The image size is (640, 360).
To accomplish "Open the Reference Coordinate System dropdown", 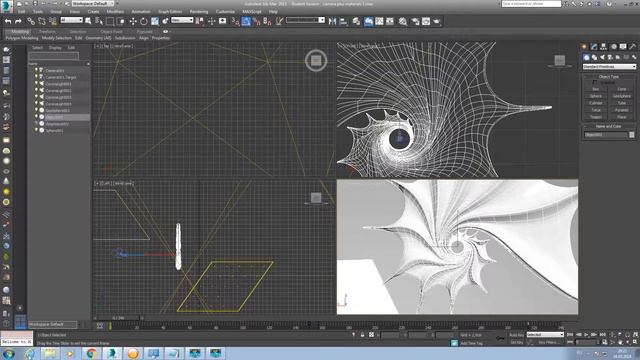I will pyautogui.click(x=182, y=20).
